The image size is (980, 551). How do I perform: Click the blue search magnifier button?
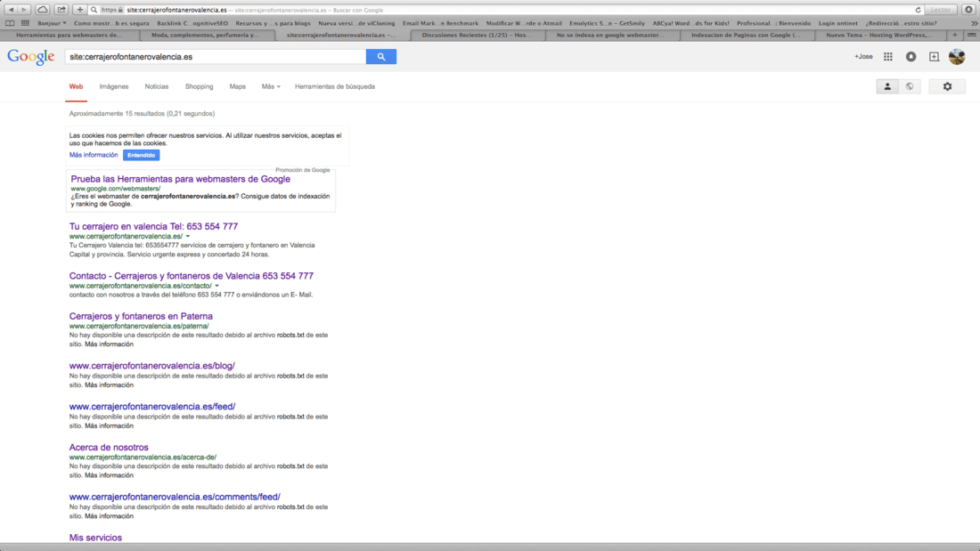tap(381, 57)
